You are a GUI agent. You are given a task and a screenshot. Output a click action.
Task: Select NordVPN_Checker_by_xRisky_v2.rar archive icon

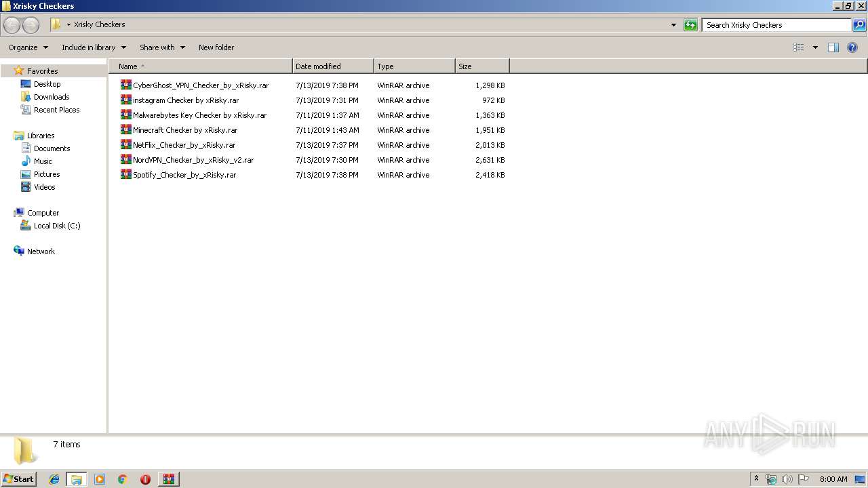click(x=125, y=160)
